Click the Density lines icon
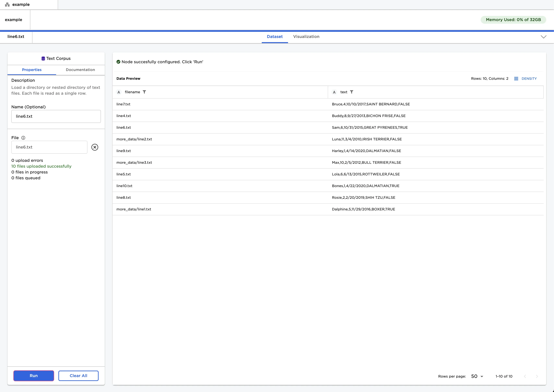 [x=516, y=79]
